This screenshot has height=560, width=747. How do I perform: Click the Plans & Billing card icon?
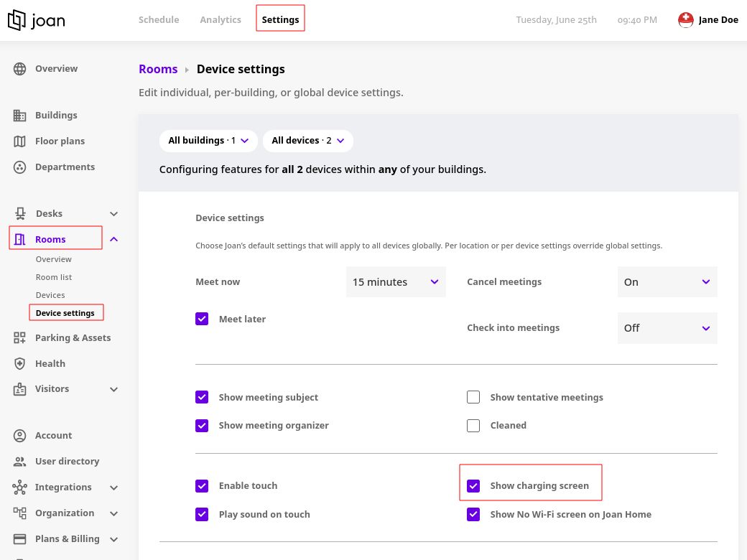pos(19,539)
